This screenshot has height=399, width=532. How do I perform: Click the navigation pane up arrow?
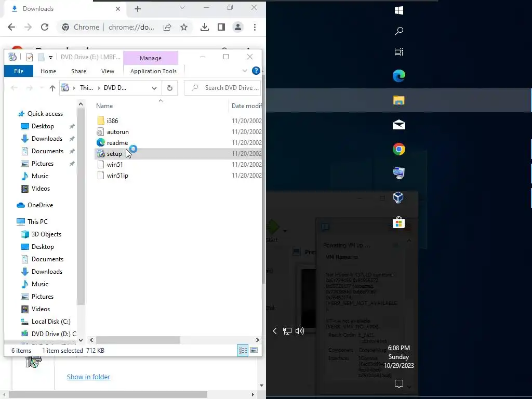point(81,104)
